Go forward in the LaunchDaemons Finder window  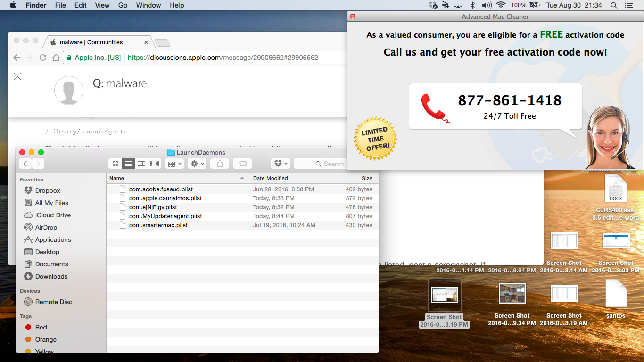coord(38,164)
